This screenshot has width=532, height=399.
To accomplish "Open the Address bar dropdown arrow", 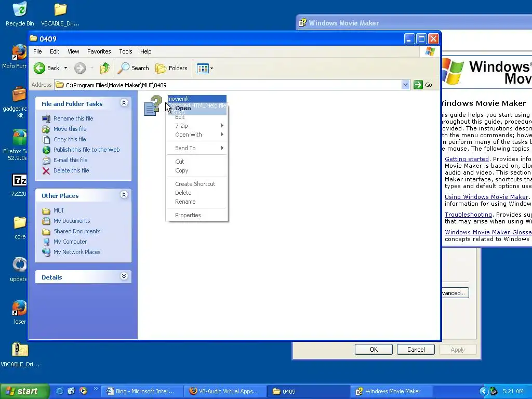I will click(405, 85).
